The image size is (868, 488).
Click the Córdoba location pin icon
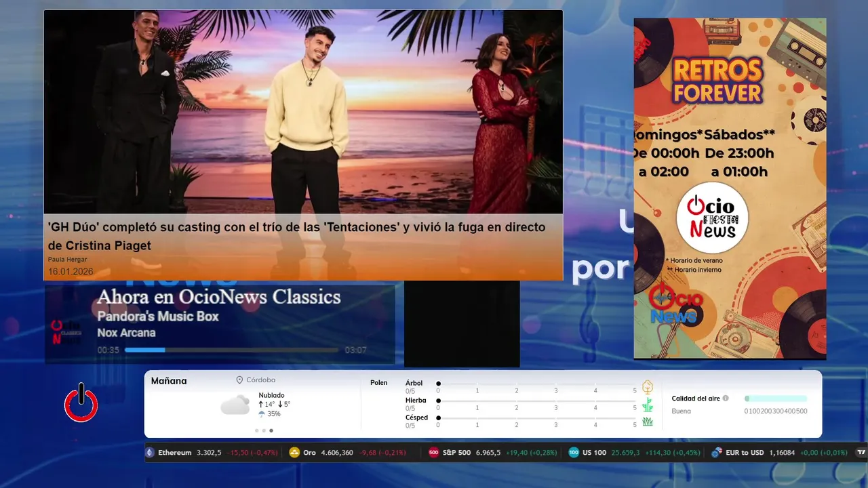click(x=239, y=380)
